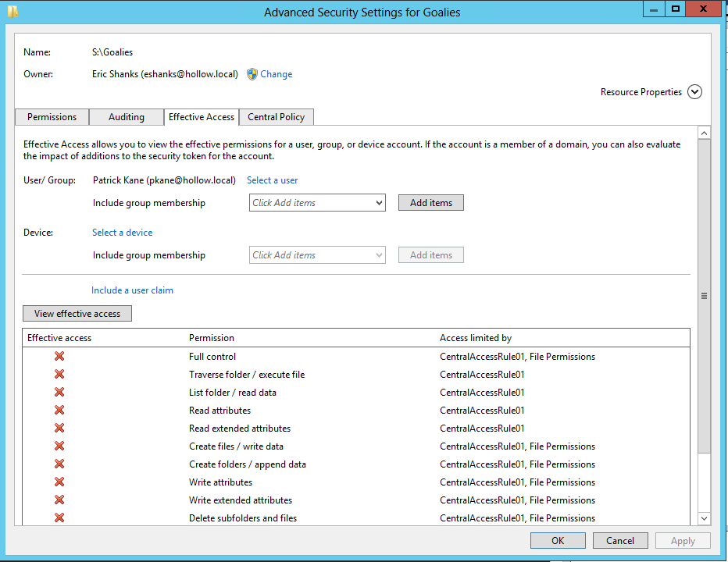This screenshot has height=562, width=728.
Task: Click the Select a device link
Action: tap(122, 233)
